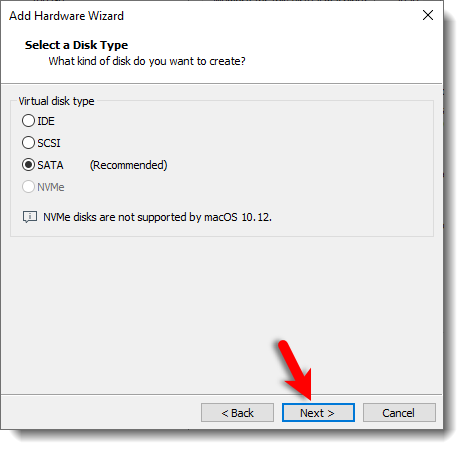Click the red arrow annotation
The image size is (466, 452).
[x=296, y=371]
